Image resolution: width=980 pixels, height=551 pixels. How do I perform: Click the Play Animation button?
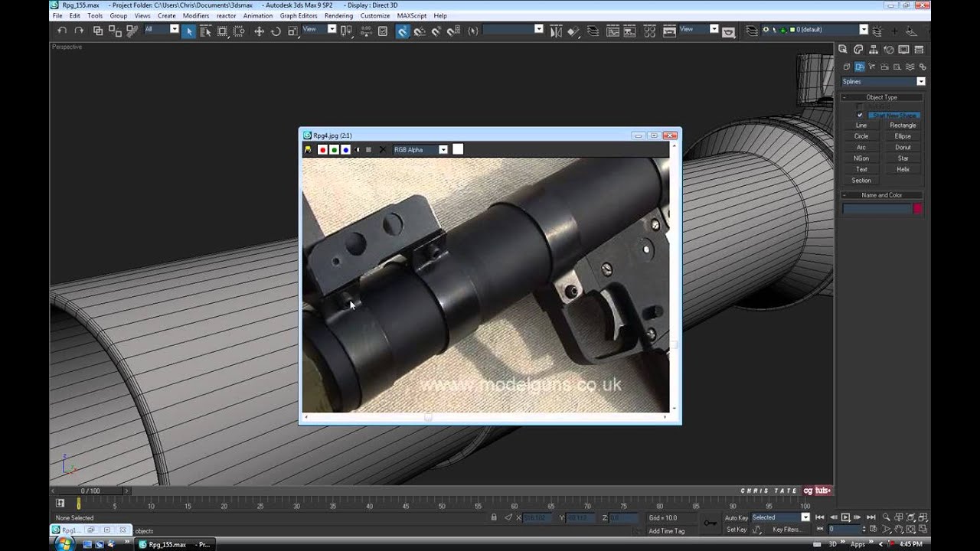pos(845,517)
